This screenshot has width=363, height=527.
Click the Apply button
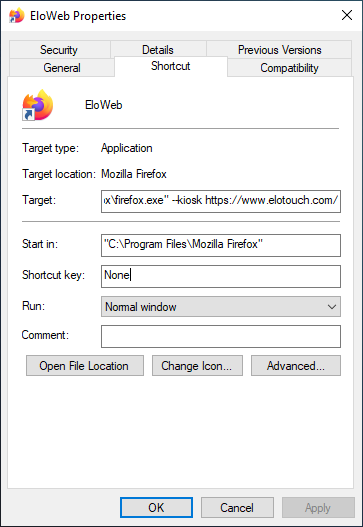(318, 508)
